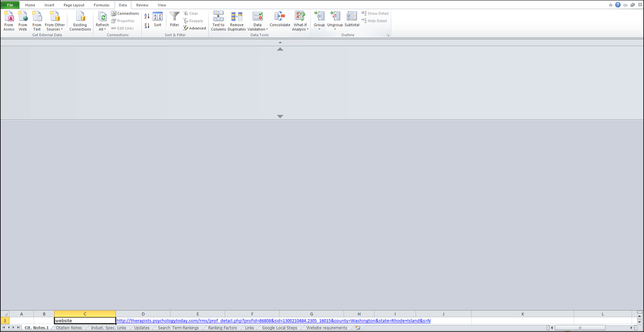The image size is (644, 332).
Task: Switch to the View ribbon tab
Action: [x=162, y=5]
